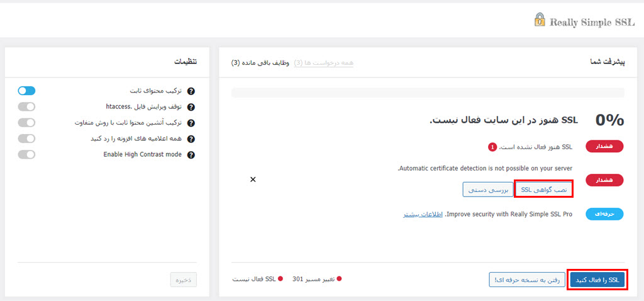Click the red notification badge showing 1

coord(492,147)
